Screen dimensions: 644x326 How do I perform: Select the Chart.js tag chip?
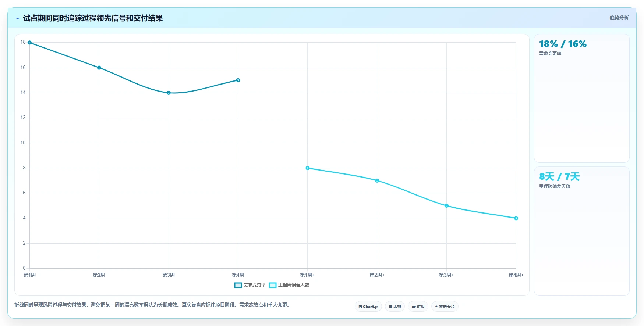pyautogui.click(x=368, y=307)
